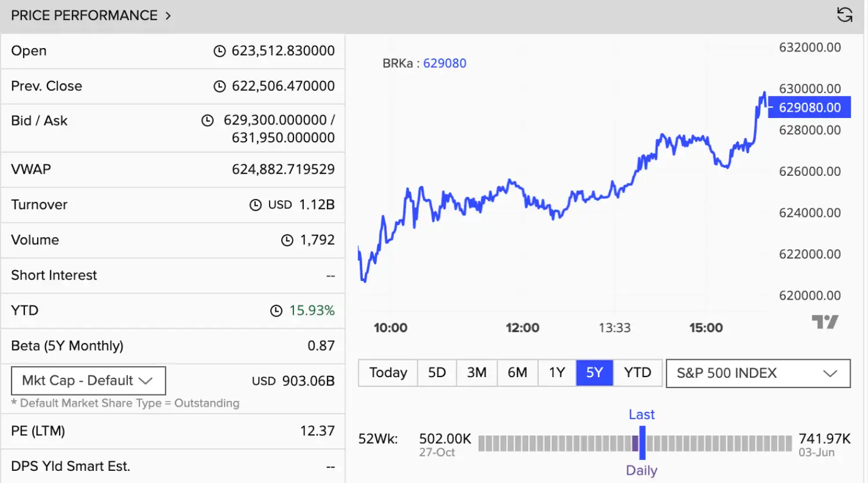The image size is (868, 483).
Task: Click the 620000.00 axis label
Action: pyautogui.click(x=810, y=296)
